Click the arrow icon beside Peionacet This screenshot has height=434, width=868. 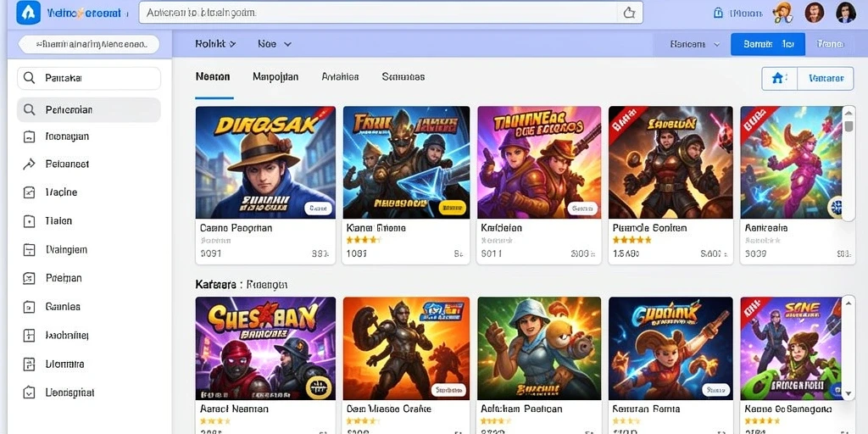pyautogui.click(x=30, y=164)
